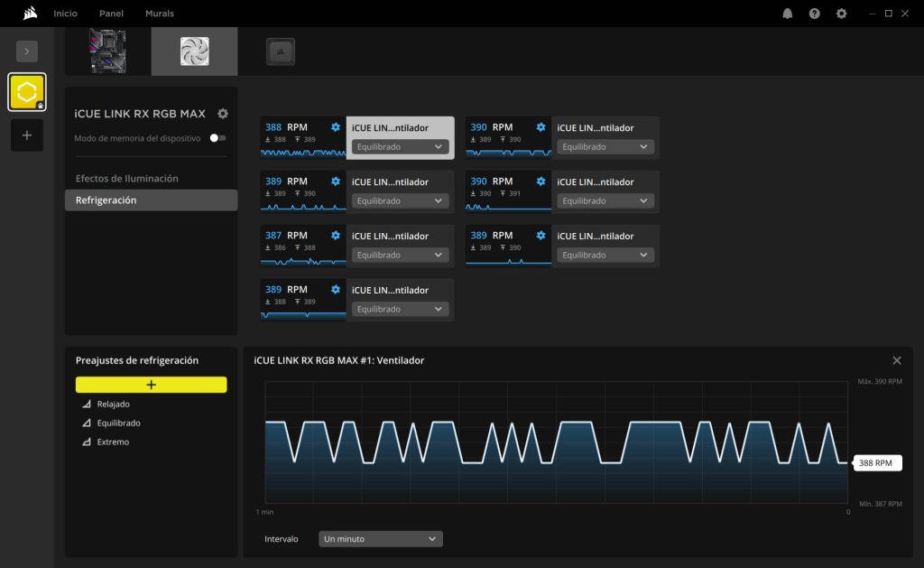Open the Intervalo Un minuto dropdown
The image size is (924, 568).
click(x=381, y=538)
